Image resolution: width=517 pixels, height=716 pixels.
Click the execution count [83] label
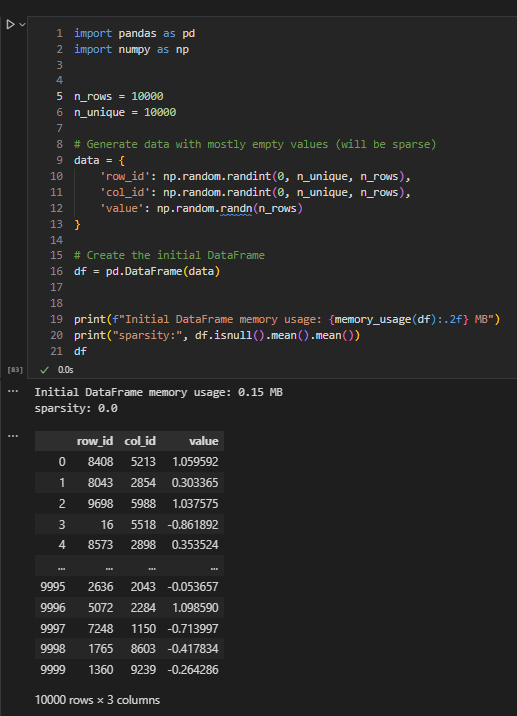point(15,369)
